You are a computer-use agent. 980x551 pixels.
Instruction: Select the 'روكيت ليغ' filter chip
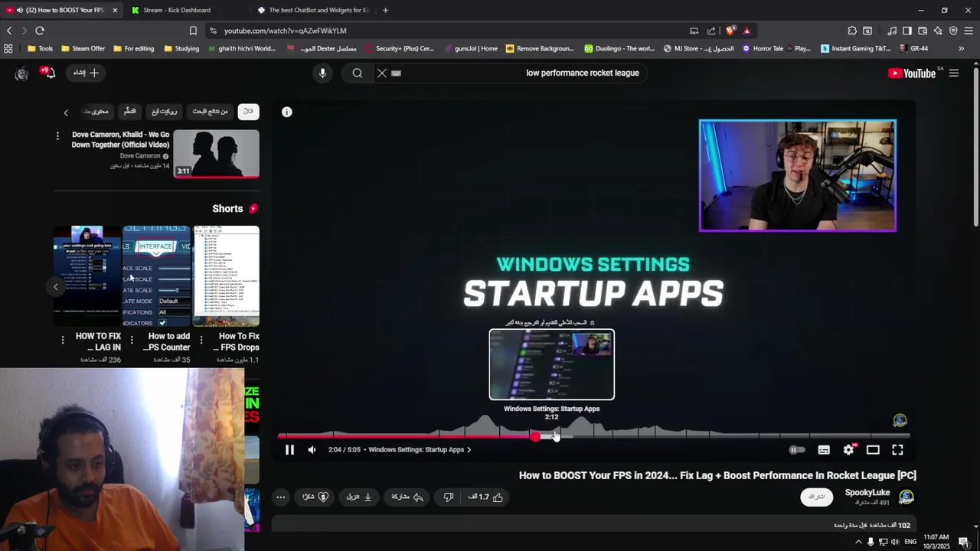click(x=164, y=112)
